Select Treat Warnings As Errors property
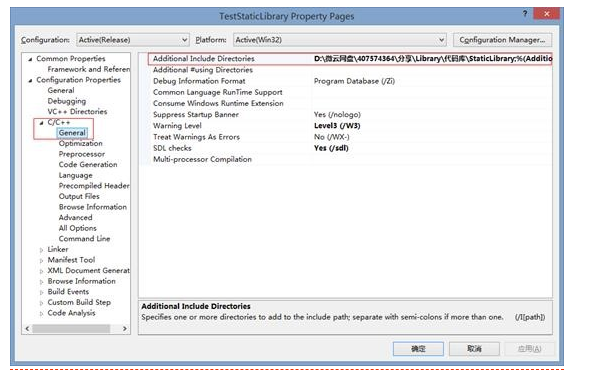 [196, 137]
